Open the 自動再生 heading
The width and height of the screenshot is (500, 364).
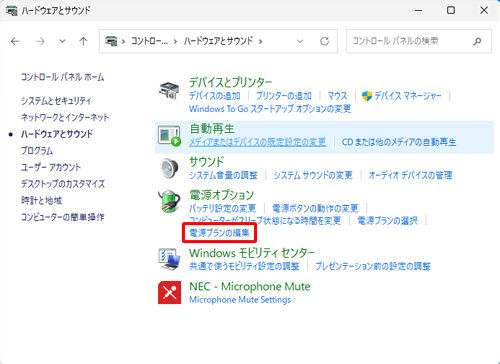pyautogui.click(x=212, y=129)
